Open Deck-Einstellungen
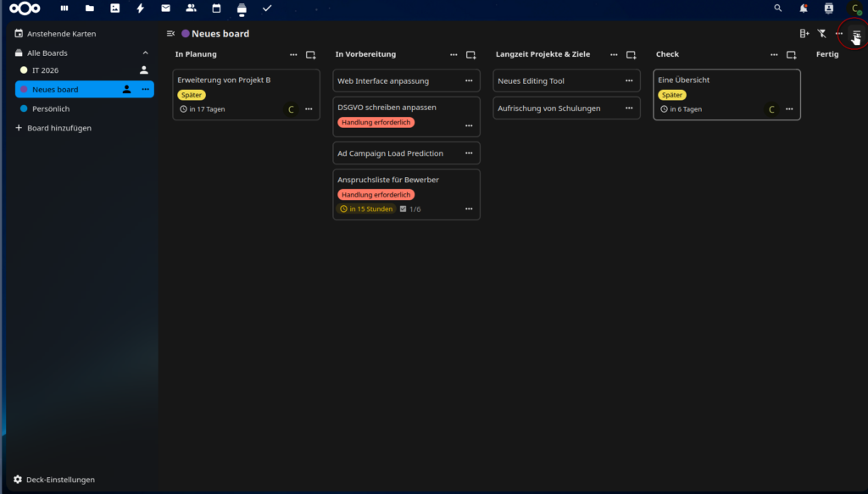 pyautogui.click(x=59, y=480)
